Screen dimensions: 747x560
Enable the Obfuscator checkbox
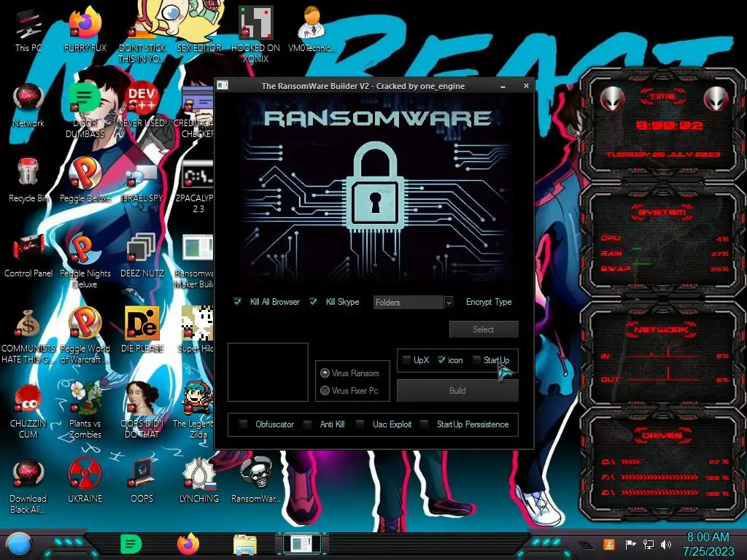243,424
